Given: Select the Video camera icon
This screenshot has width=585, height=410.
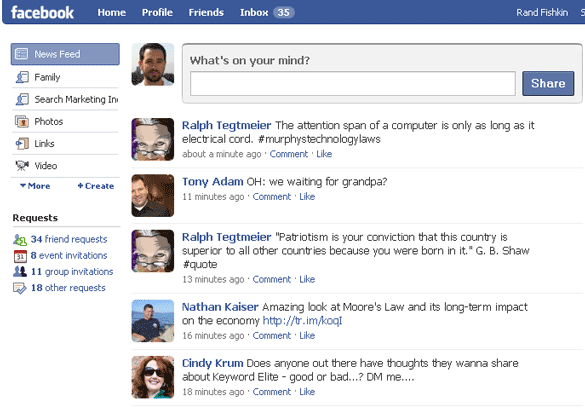Looking at the screenshot, I should [22, 165].
